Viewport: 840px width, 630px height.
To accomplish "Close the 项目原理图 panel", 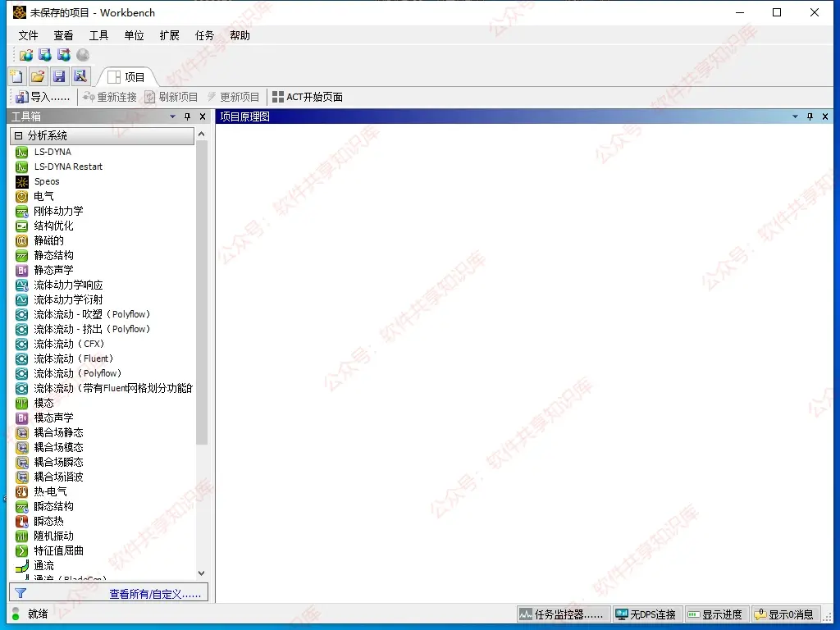I will point(825,116).
